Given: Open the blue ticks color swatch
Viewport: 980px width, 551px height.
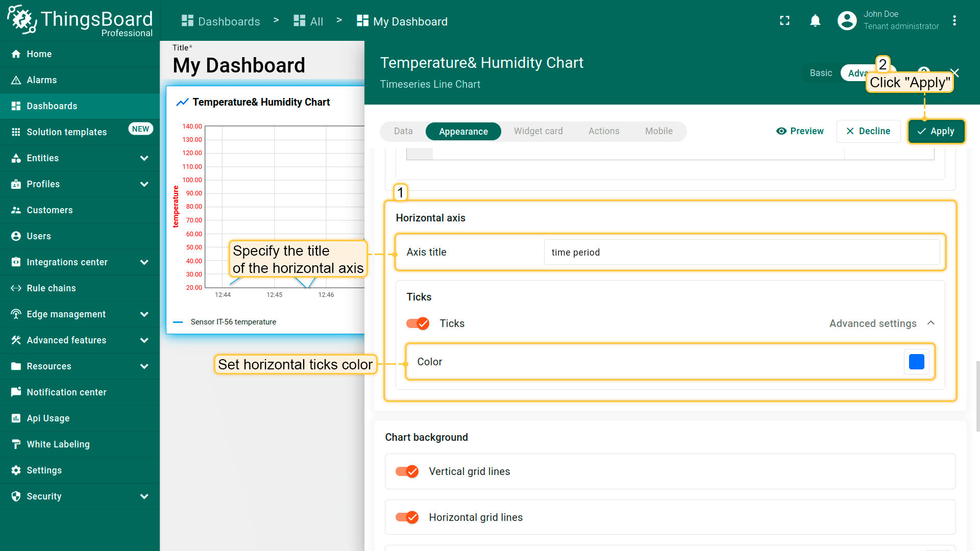Looking at the screenshot, I should pyautogui.click(x=916, y=362).
